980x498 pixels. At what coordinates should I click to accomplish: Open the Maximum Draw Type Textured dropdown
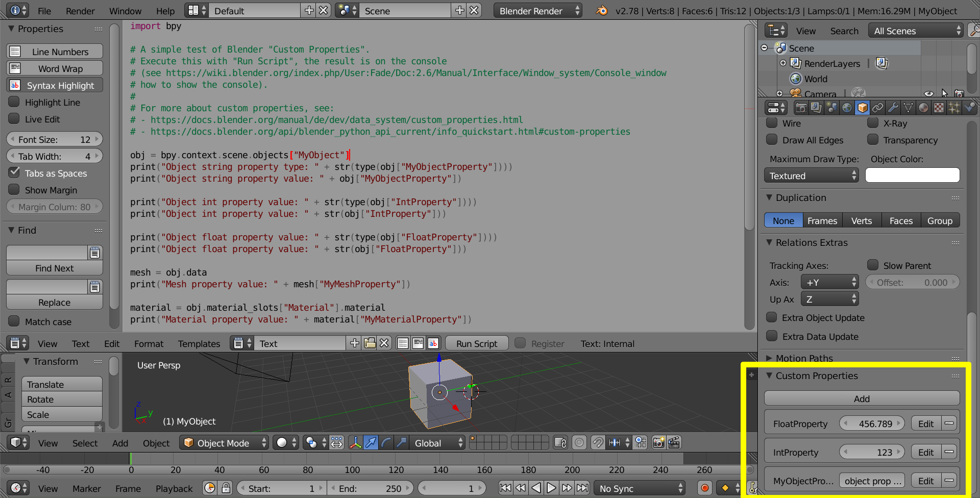pyautogui.click(x=812, y=176)
